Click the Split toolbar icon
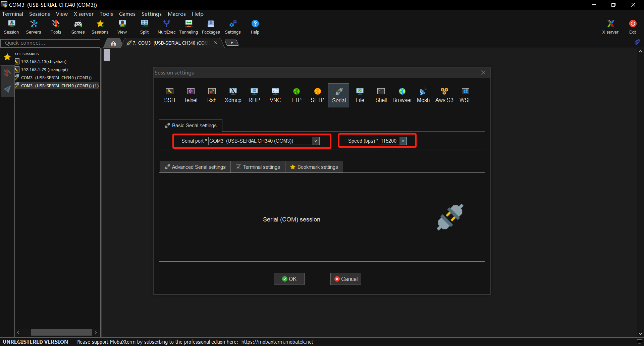Viewport: 644px width, 346px height. [144, 27]
